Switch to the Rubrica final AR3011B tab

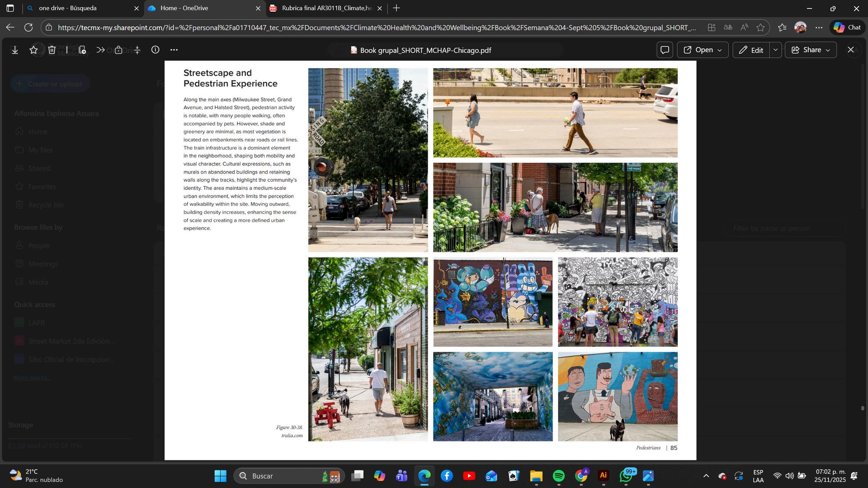pos(326,8)
